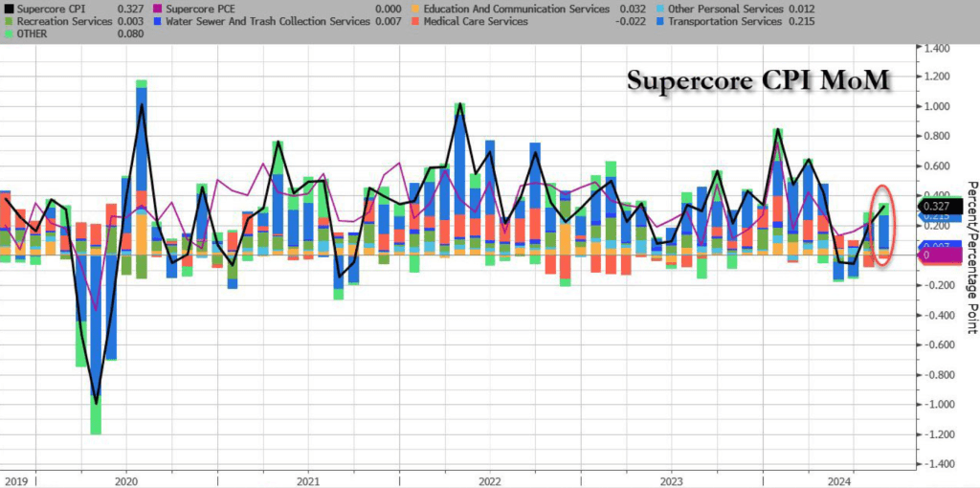Select the Transportation Services legend label
Image resolution: width=980 pixels, height=488 pixels.
726,21
